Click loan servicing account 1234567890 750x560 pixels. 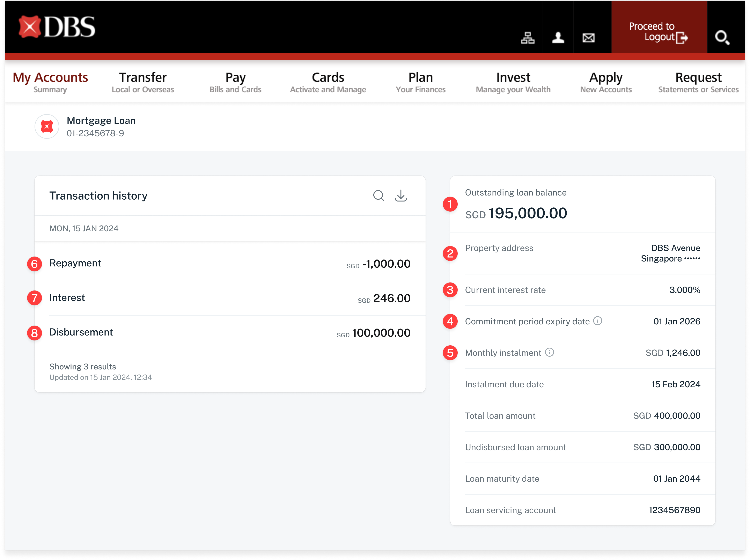click(674, 510)
